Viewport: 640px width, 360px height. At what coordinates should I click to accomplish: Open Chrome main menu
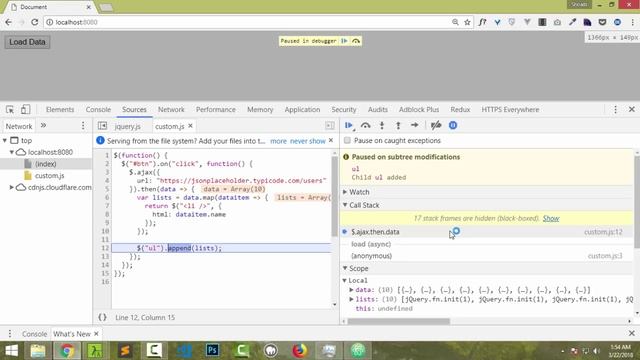[632, 22]
